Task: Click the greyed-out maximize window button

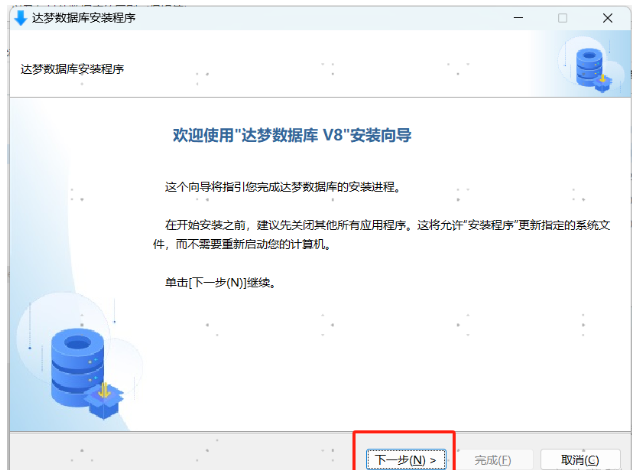Action: [x=562, y=18]
